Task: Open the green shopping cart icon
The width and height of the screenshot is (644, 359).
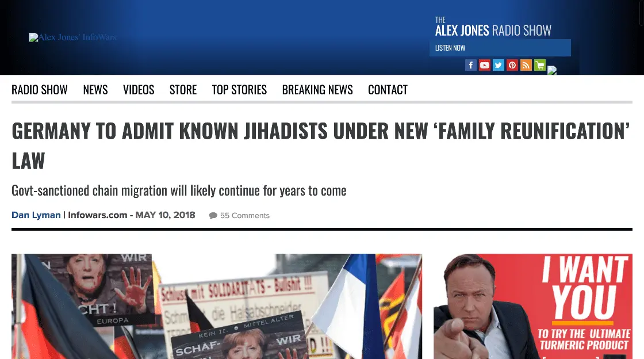Action: [540, 65]
